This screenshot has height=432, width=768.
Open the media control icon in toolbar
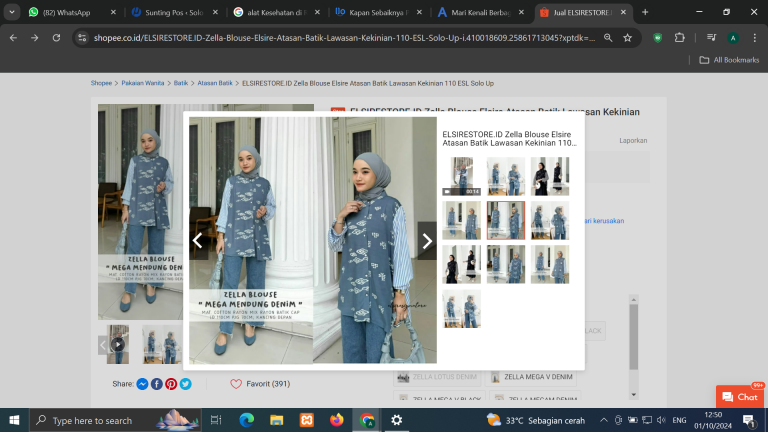coord(712,38)
